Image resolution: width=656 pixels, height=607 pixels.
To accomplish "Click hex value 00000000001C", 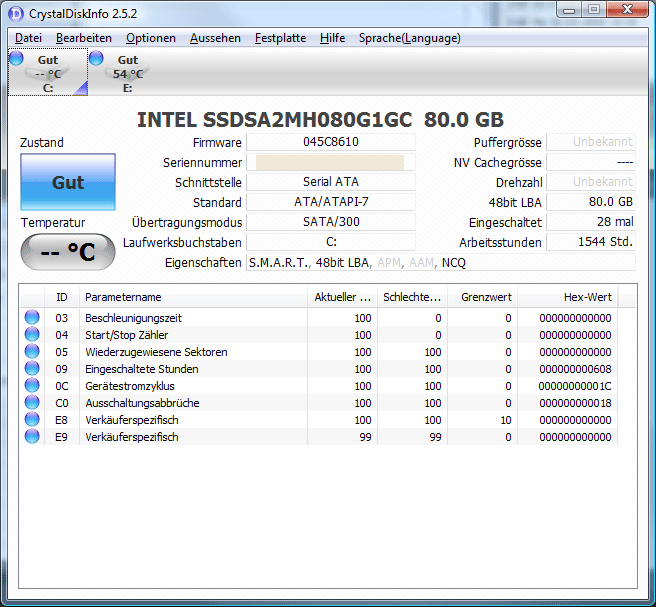I will 575,386.
